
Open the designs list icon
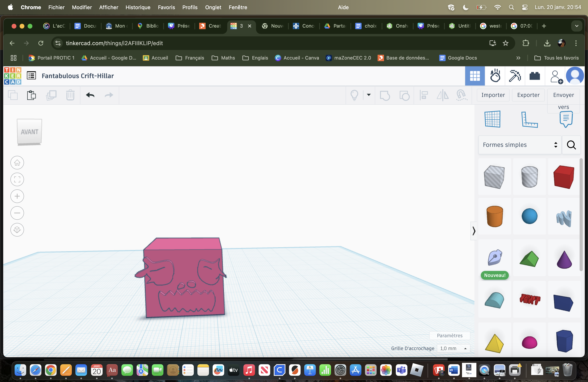31,76
